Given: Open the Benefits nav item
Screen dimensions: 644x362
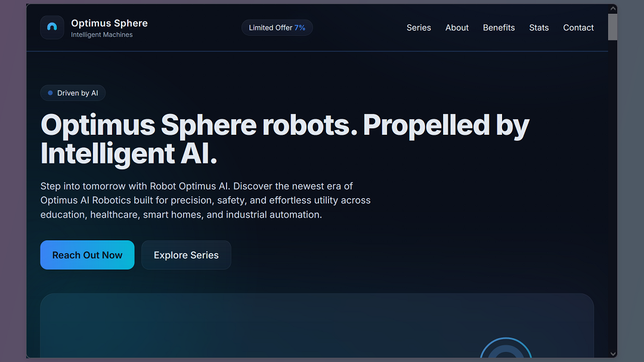Looking at the screenshot, I should point(499,27).
